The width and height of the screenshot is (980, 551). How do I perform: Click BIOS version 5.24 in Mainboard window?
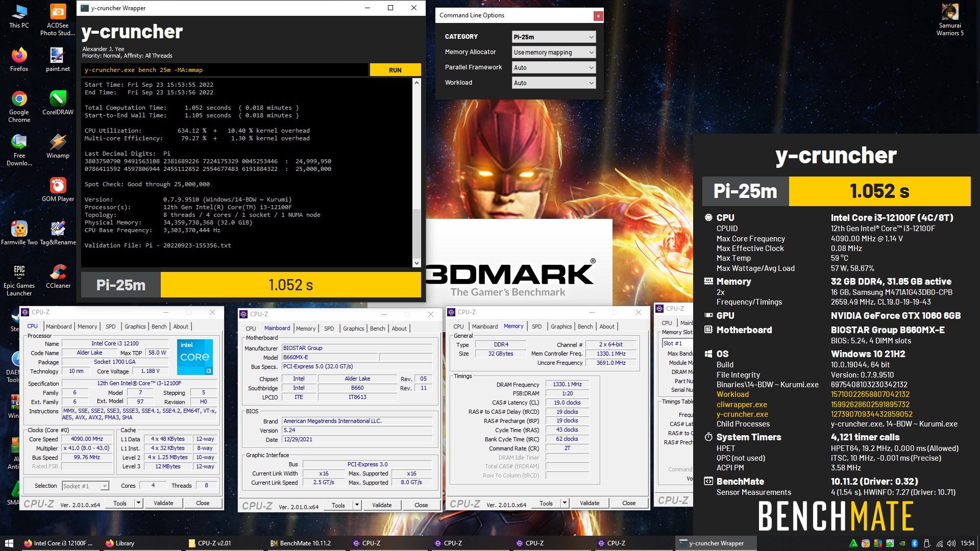357,430
